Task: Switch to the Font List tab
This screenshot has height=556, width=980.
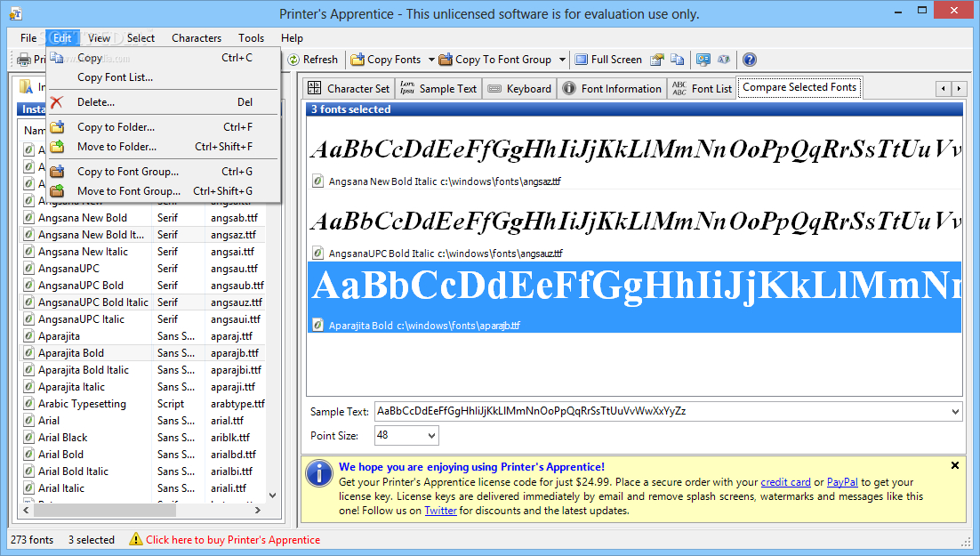Action: [x=702, y=89]
